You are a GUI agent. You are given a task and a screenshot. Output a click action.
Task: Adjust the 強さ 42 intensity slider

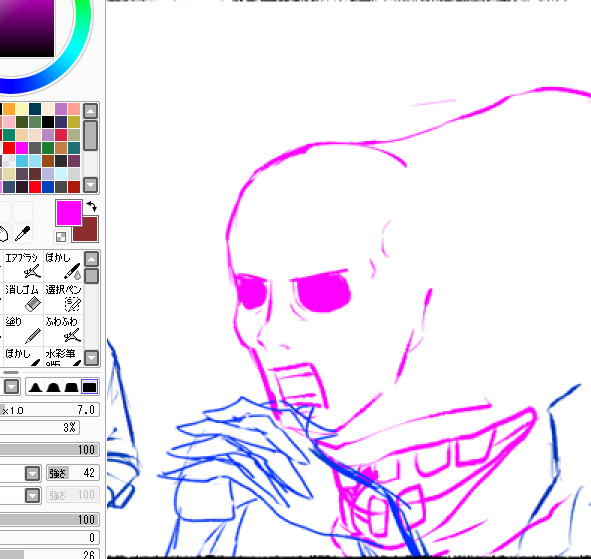(x=73, y=473)
